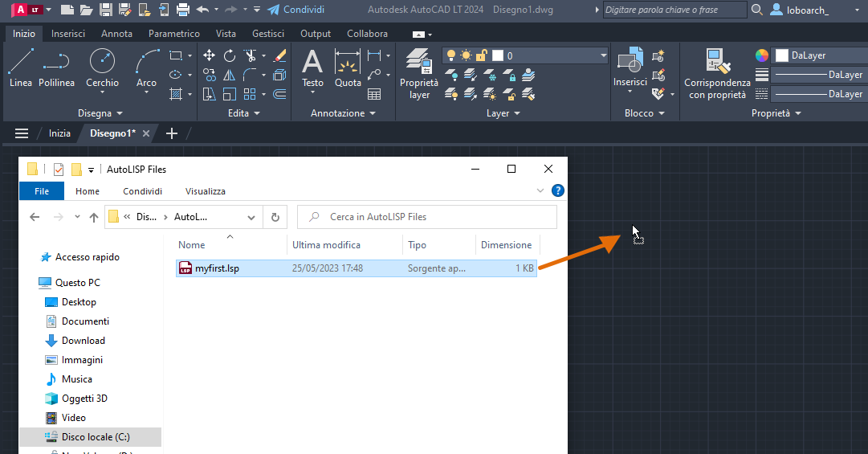Click layer Unlock tool
The image size is (868, 454).
click(509, 94)
